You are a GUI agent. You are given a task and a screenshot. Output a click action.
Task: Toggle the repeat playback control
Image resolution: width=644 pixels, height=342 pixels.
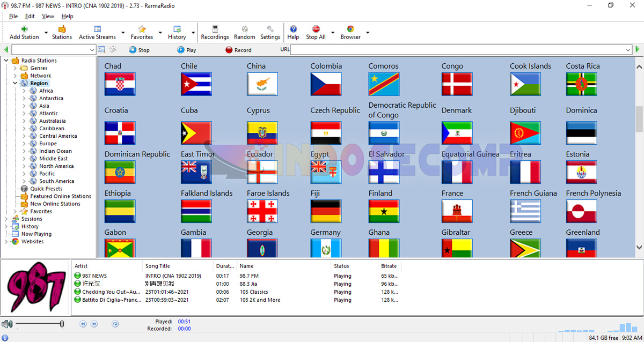[115, 324]
